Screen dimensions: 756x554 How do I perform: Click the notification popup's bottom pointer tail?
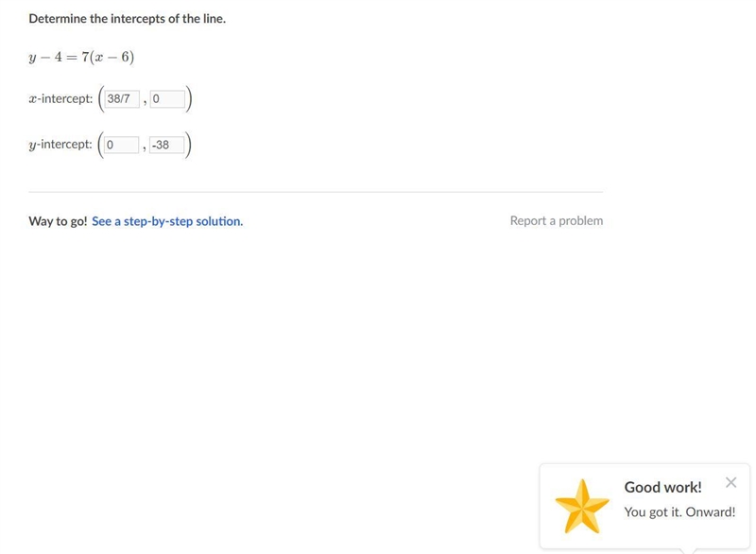[688, 550]
